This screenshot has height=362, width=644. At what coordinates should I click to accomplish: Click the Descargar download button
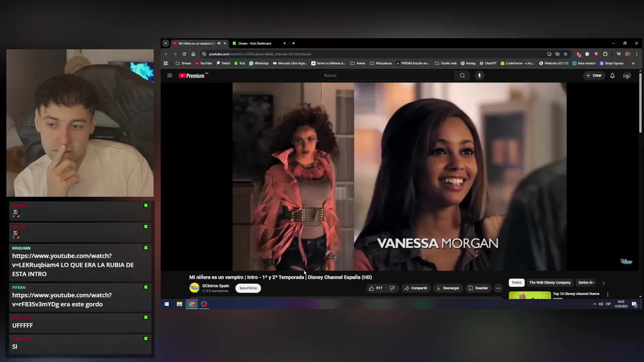click(448, 288)
